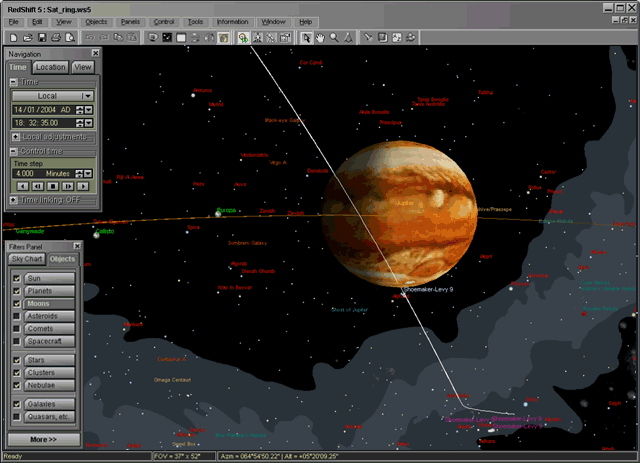Uncheck the Galaxies filter checkbox

pos(15,403)
